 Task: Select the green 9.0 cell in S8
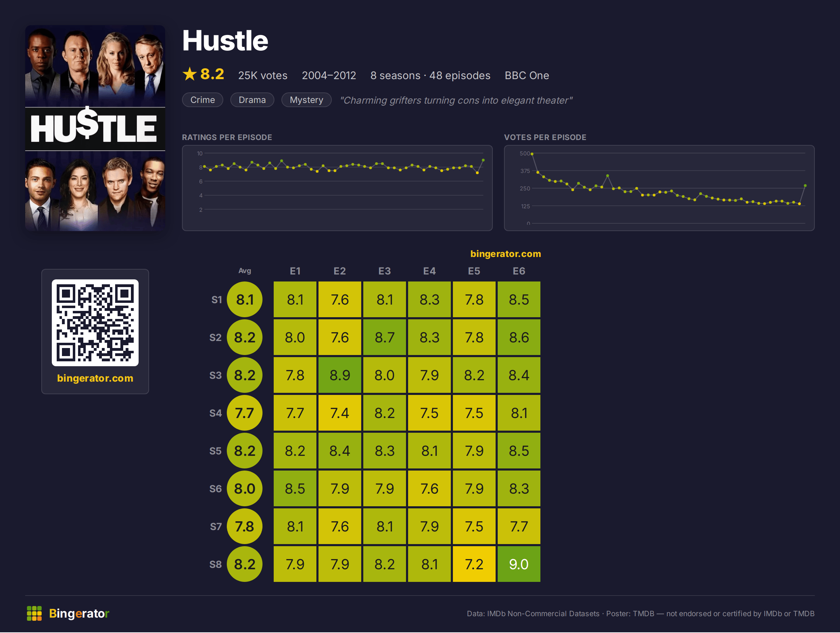(x=519, y=564)
